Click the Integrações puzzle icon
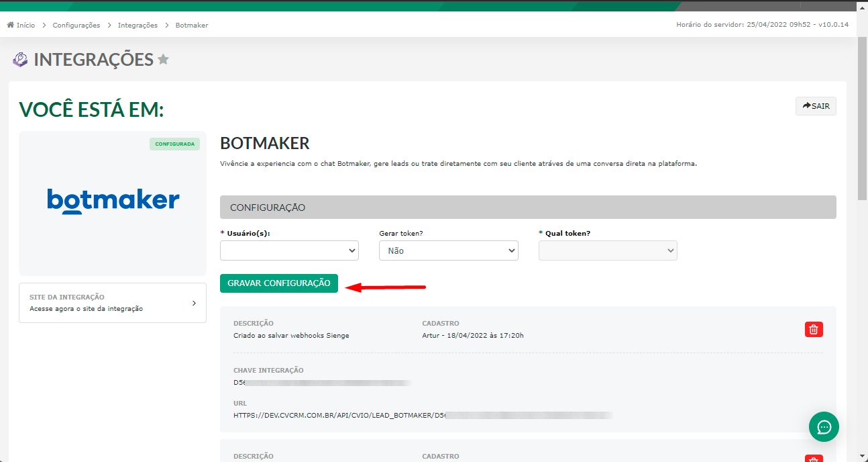Viewport: 868px width, 462px height. [x=21, y=60]
